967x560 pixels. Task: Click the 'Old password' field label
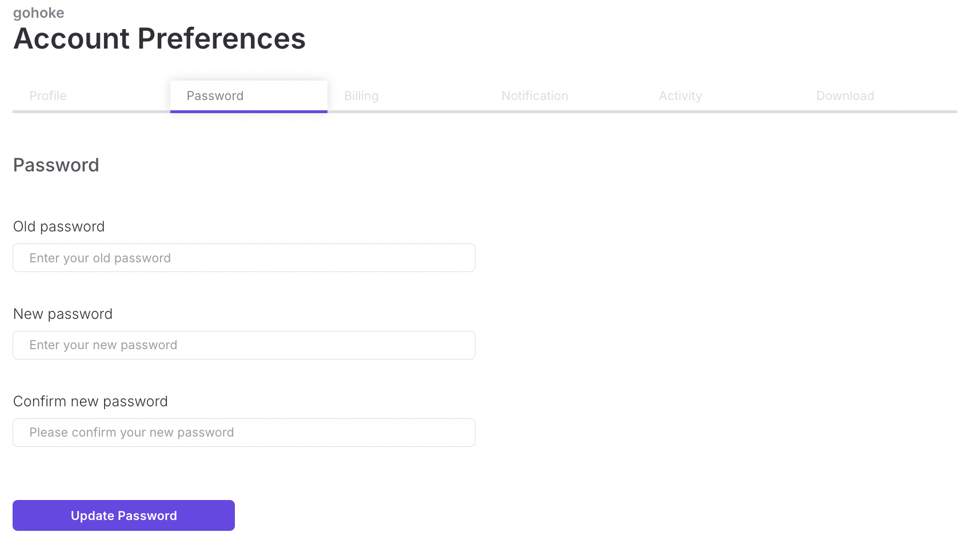tap(59, 227)
